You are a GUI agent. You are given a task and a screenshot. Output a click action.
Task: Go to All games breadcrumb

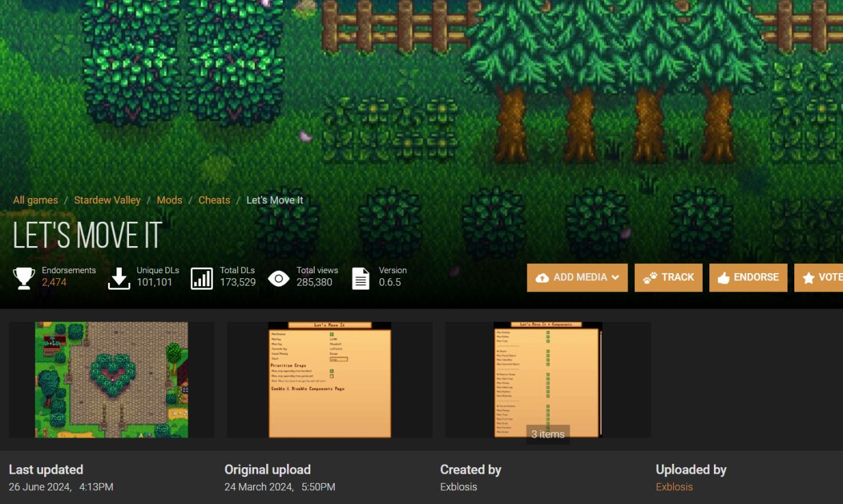point(36,200)
